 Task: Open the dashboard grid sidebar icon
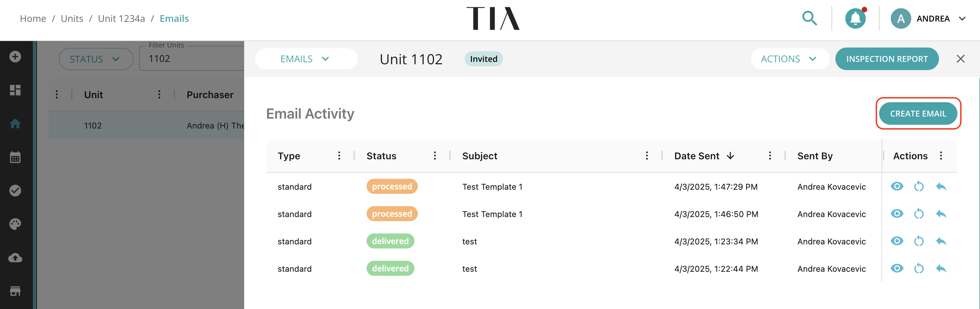tap(15, 90)
